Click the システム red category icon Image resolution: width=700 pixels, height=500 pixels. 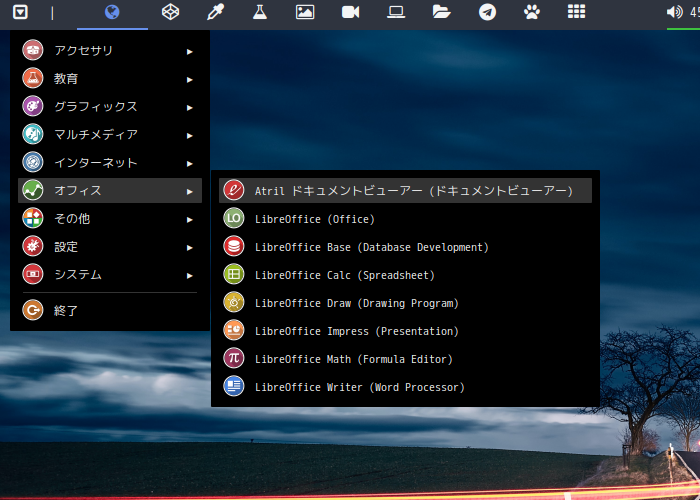33,274
